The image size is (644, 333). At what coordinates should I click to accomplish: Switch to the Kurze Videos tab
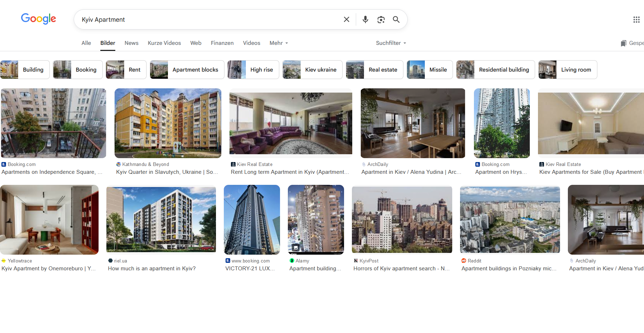[164, 43]
